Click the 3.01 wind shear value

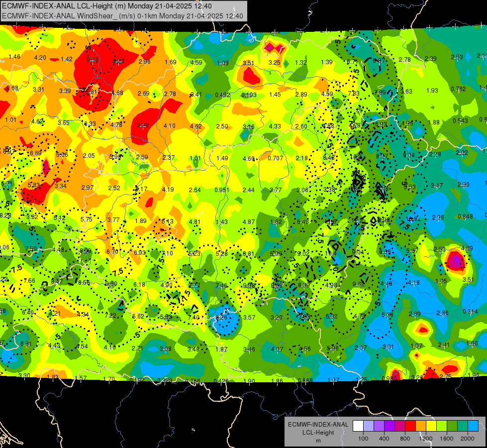[x=388, y=347]
